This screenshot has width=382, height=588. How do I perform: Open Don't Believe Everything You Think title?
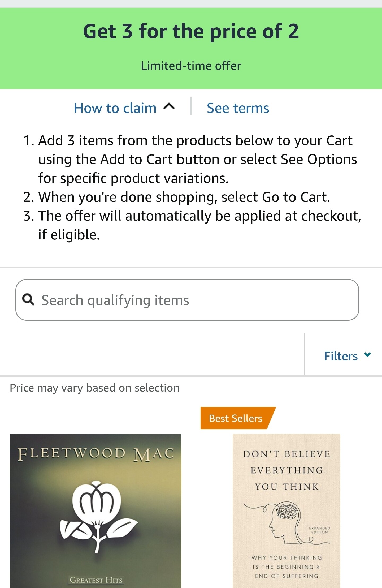286,470
